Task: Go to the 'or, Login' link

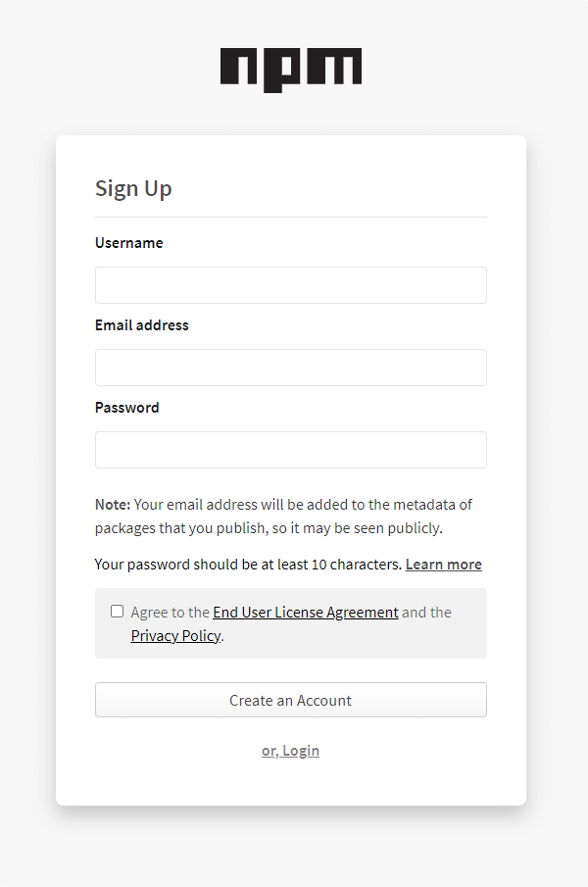Action: pyautogui.click(x=290, y=751)
